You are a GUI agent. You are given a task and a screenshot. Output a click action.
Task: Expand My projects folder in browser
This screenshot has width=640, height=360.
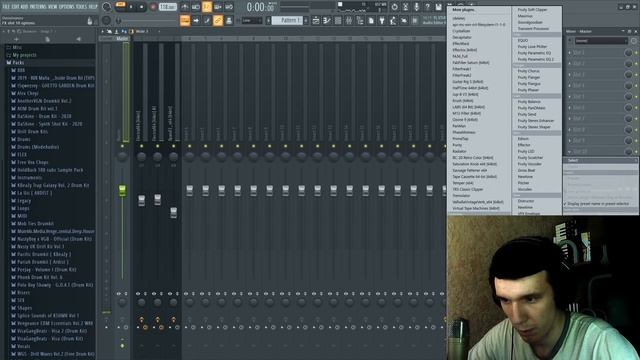24,55
